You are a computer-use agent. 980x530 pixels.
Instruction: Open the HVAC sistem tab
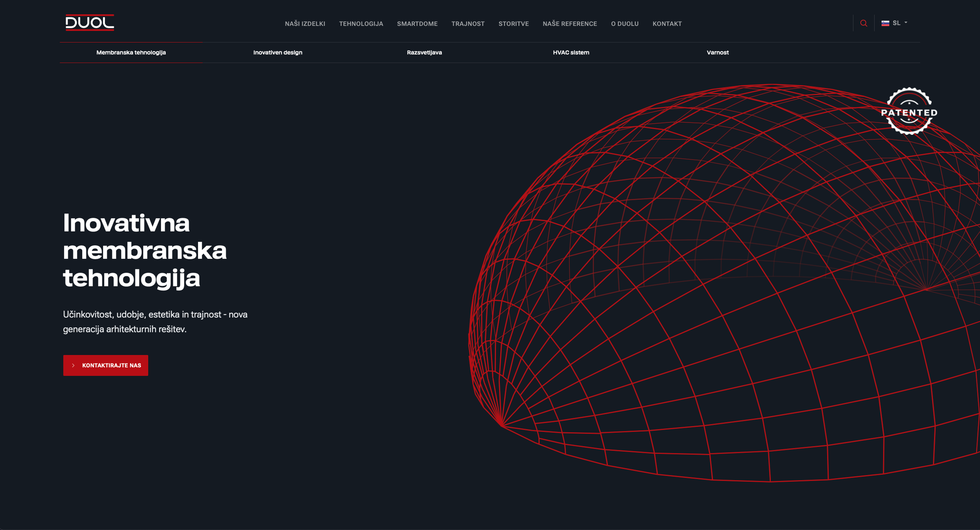[x=571, y=53]
